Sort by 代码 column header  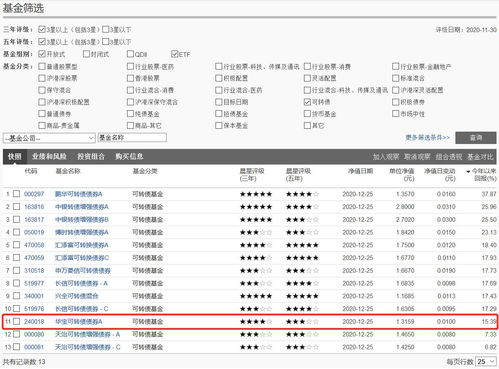31,171
